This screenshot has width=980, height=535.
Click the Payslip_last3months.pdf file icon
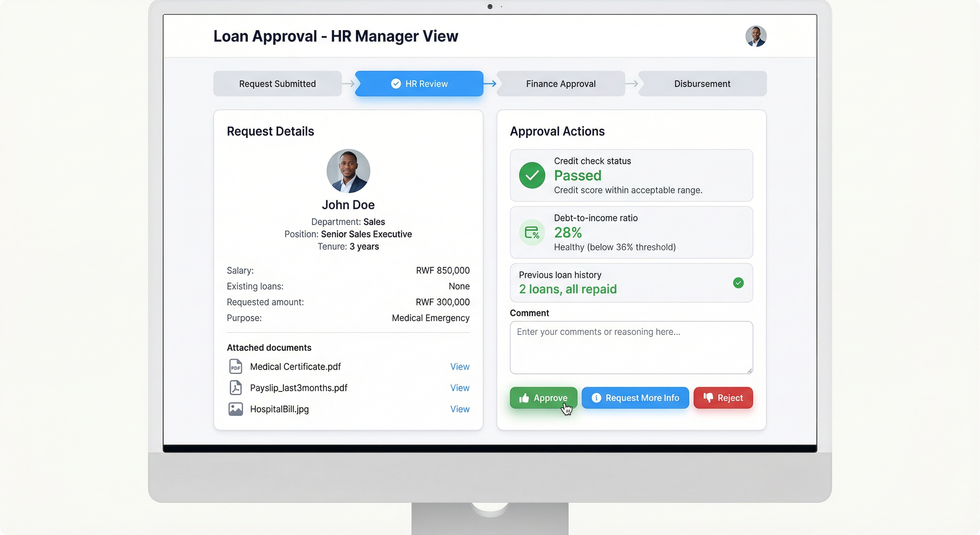[236, 388]
